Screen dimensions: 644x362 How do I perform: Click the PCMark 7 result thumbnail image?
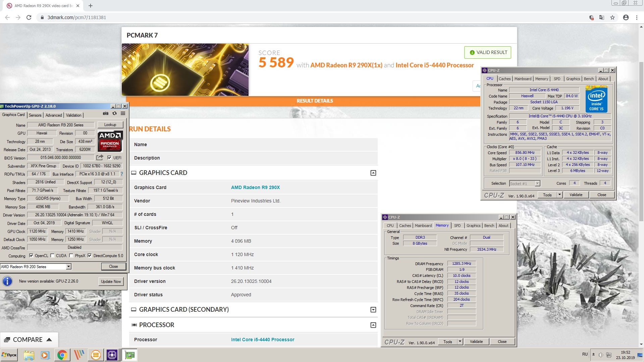185,70
